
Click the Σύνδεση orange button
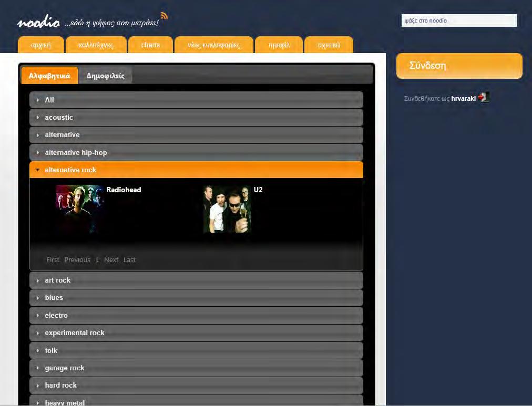coord(459,66)
